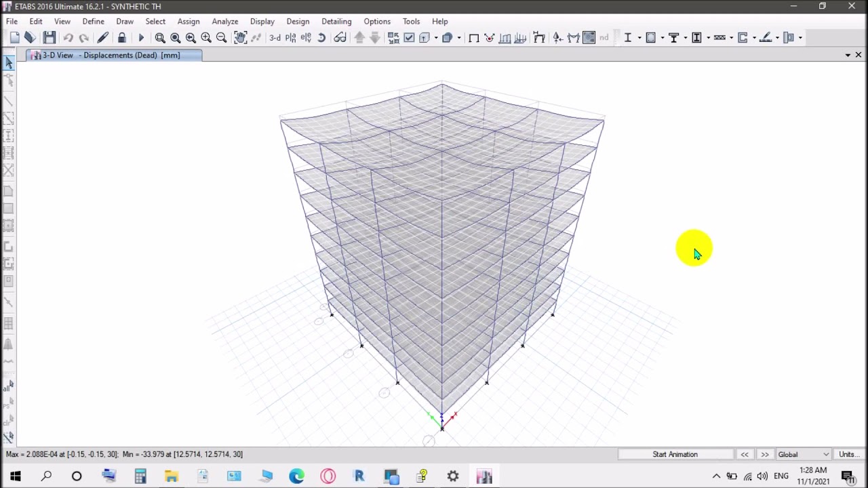Switch to 3-d view toolbar button
This screenshot has width=868, height=488.
[275, 38]
